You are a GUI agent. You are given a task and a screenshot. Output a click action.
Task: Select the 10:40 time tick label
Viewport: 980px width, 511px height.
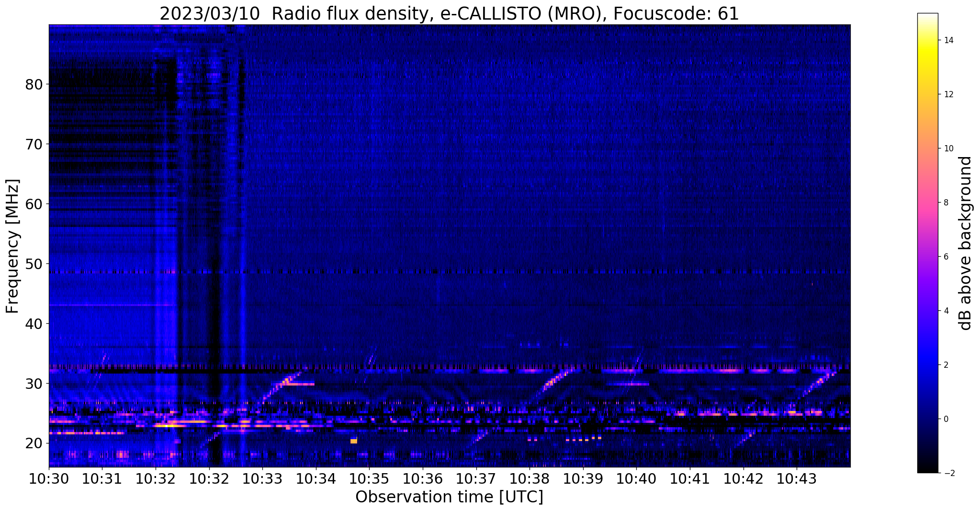point(636,479)
